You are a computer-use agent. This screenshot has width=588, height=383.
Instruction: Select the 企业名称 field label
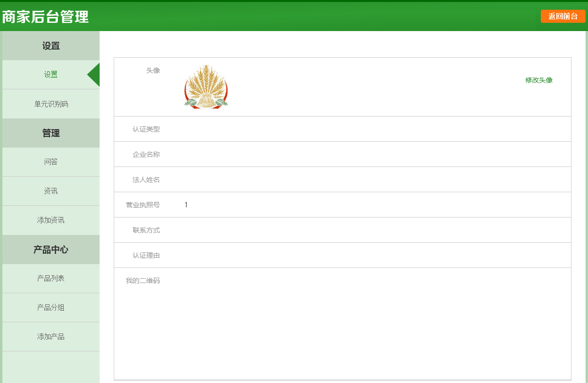[146, 154]
